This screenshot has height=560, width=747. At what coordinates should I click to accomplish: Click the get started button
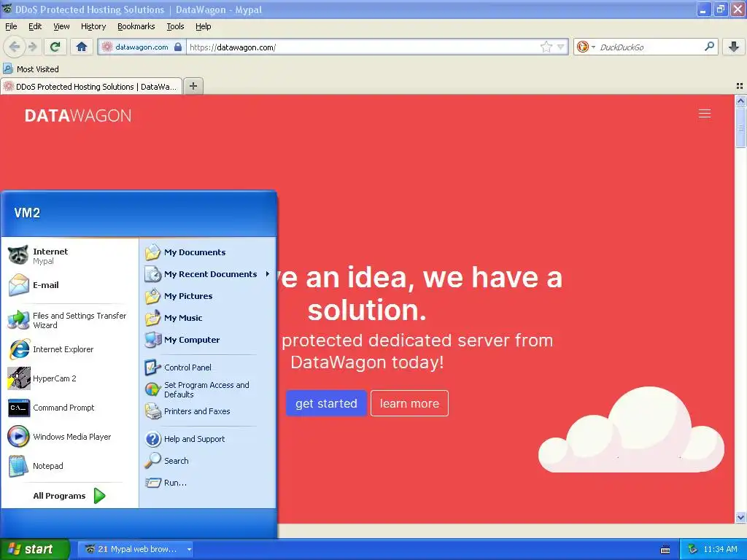click(x=326, y=403)
